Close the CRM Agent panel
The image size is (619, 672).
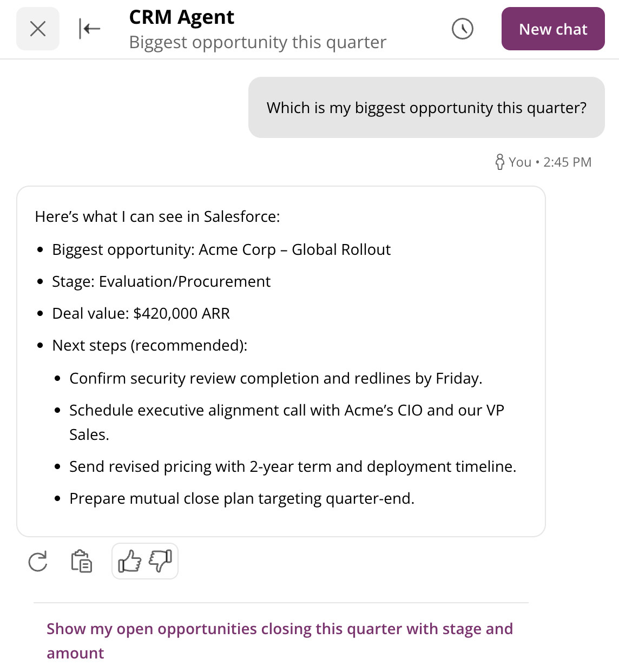click(x=38, y=29)
